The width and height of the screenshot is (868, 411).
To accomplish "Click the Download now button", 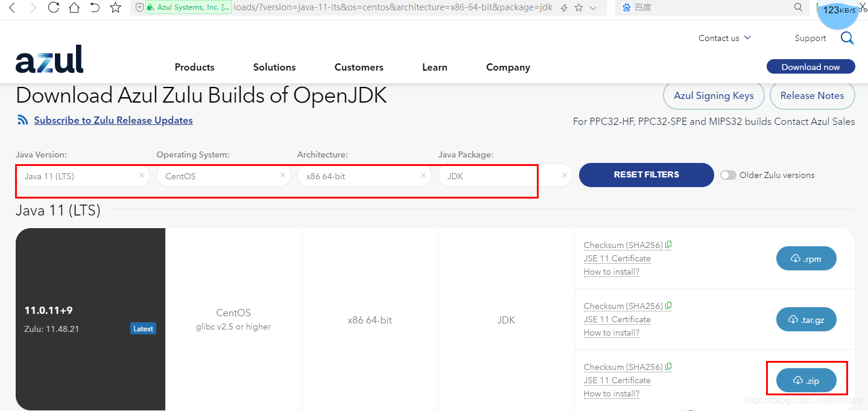I will (x=811, y=67).
